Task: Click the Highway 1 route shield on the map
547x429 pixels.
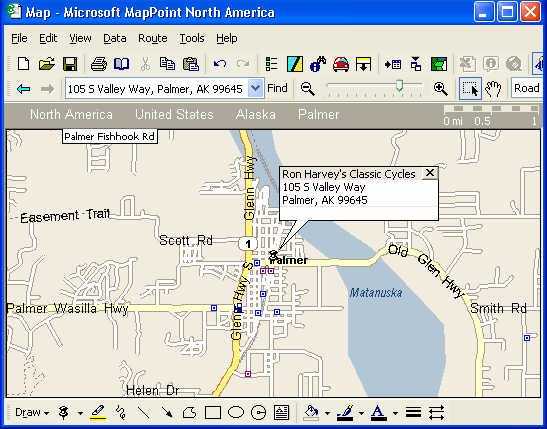Action: pos(248,243)
